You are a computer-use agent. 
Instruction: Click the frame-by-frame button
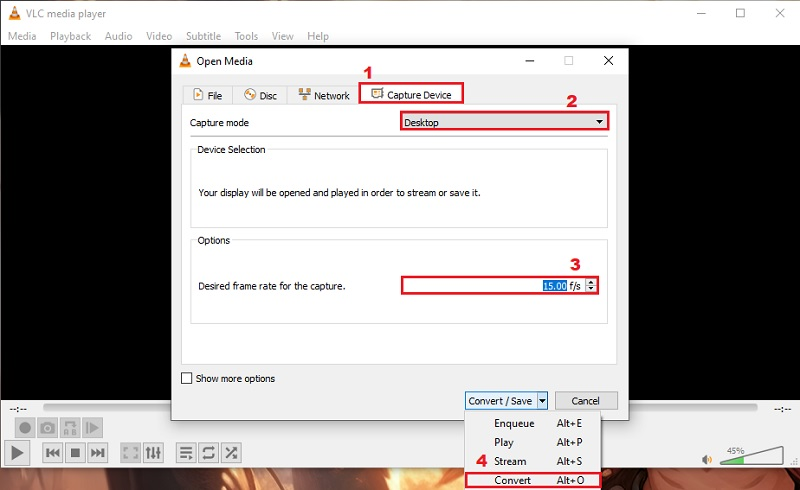point(92,428)
